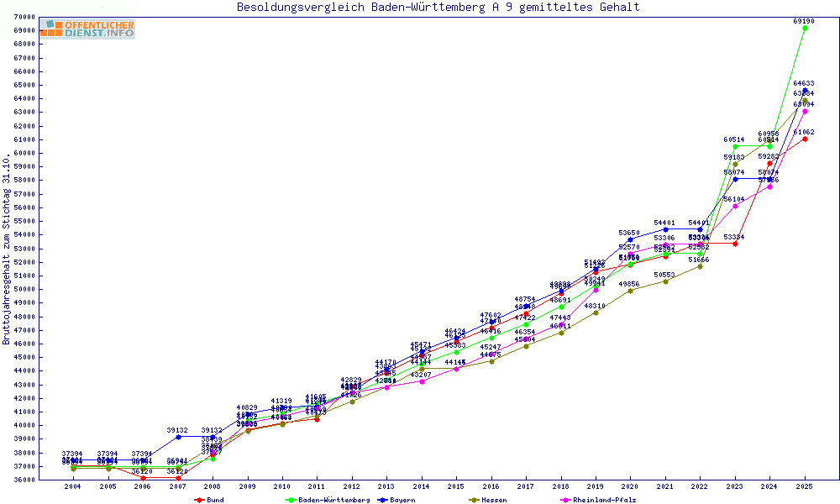This screenshot has width=840, height=504.
Task: Click the Öffentlicher Dienst.info logo
Action: [x=88, y=29]
